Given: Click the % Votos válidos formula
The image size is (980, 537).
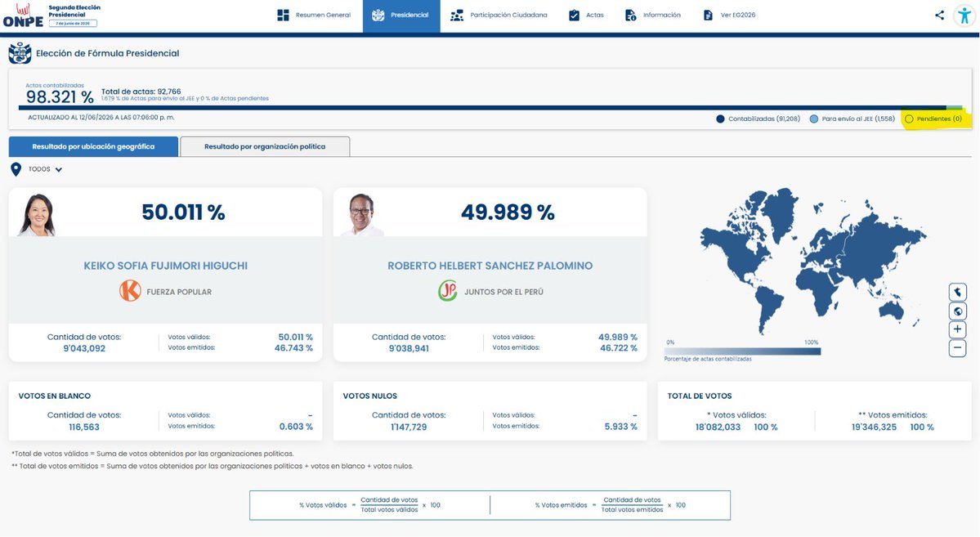Looking at the screenshot, I should pos(369,505).
